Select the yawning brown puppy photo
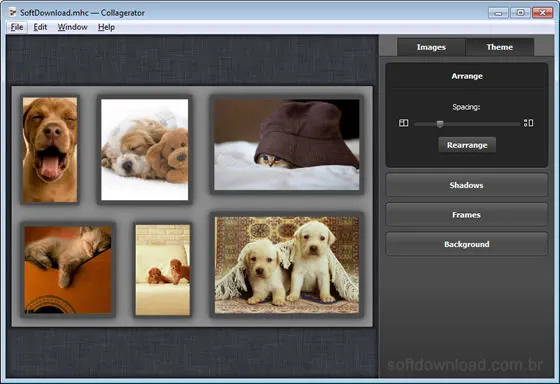 pos(50,150)
